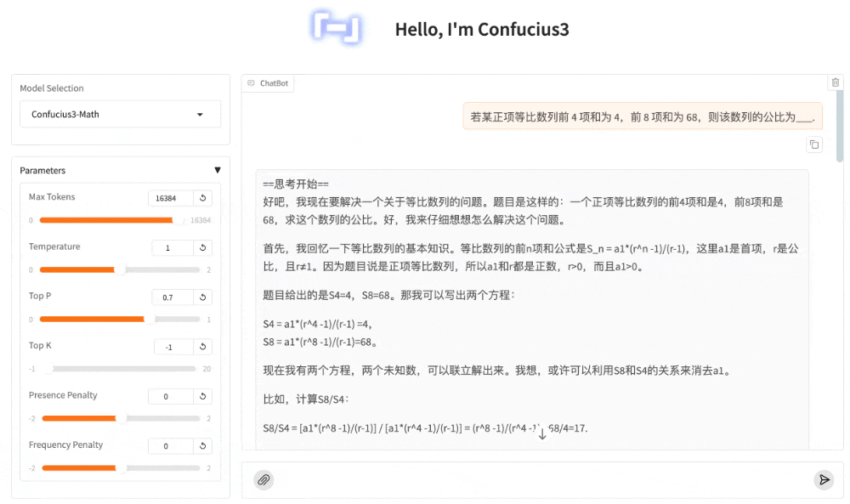
Task: Click the "Top K" label
Action: [40, 345]
